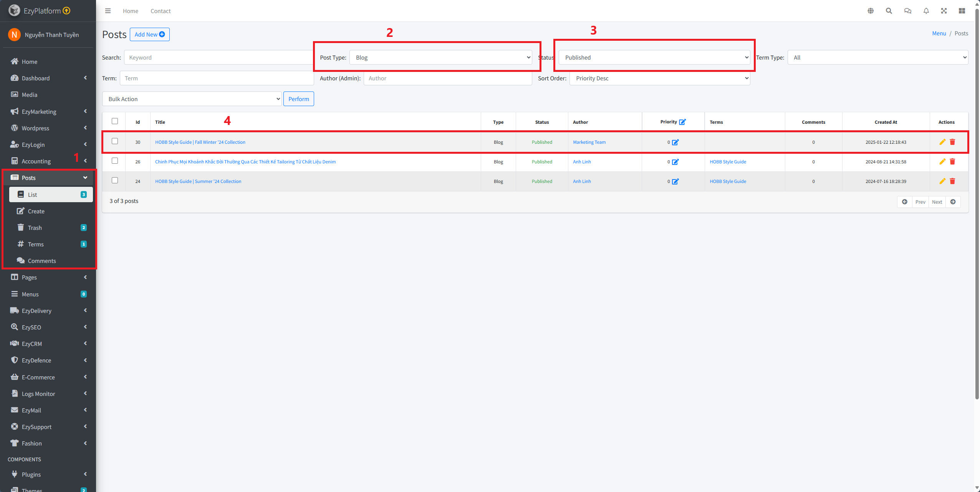Open the language globe icon

871,11
